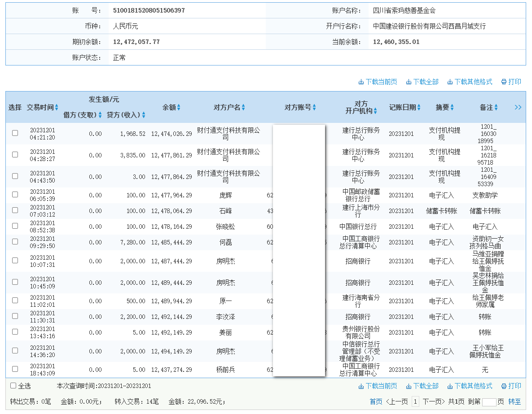532x414 pixels.
Task: Click 上一页 previous page link
Action: pyautogui.click(x=397, y=402)
